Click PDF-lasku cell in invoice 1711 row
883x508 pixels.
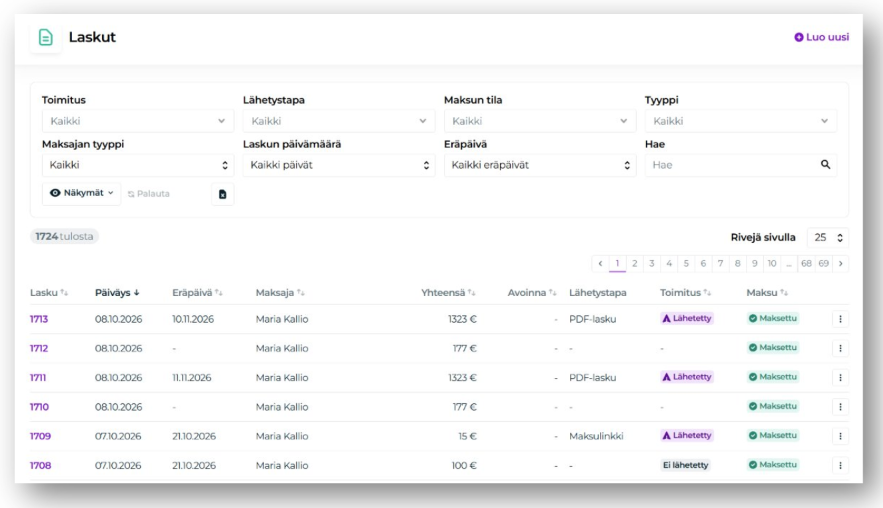tap(592, 378)
